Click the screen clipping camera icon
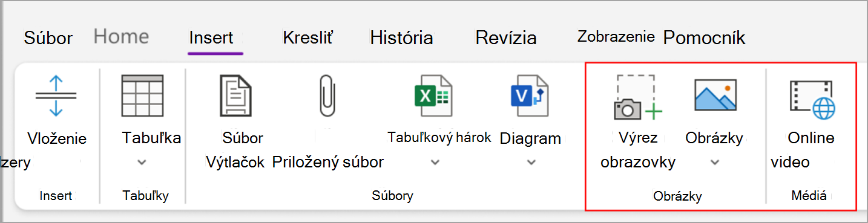This screenshot has height=223, width=868. coord(638,97)
